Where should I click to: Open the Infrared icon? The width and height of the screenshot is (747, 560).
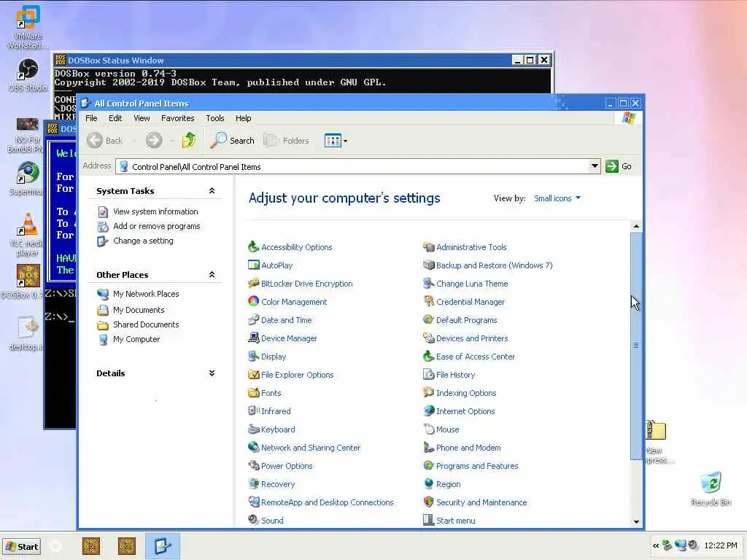click(253, 411)
